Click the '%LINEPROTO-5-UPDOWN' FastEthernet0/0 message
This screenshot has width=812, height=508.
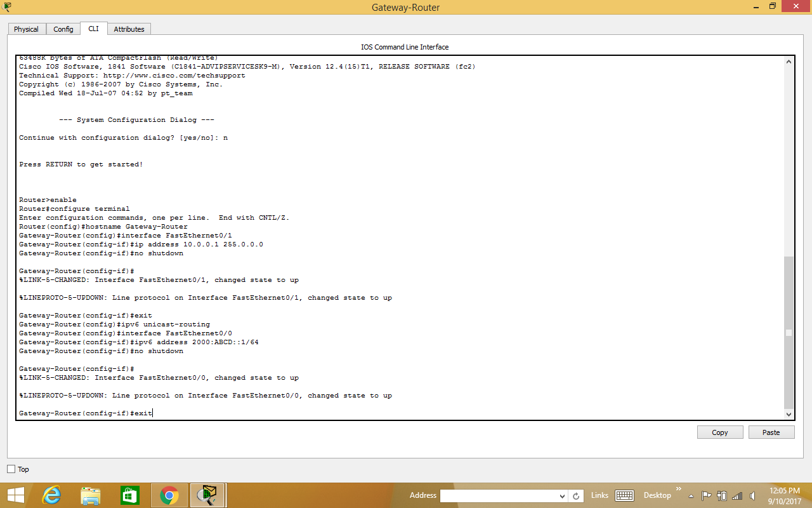(206, 396)
